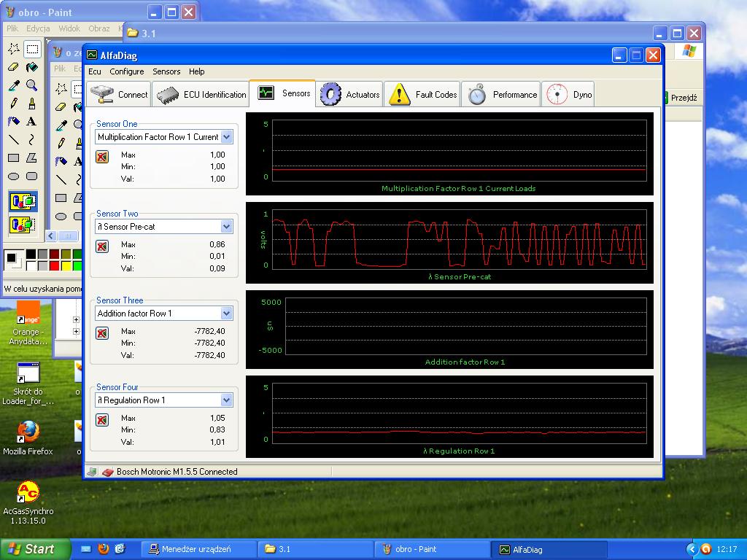Pick the Magnifier tool in obro - Paint toolbox
Screen dimensions: 747x560
31,85
